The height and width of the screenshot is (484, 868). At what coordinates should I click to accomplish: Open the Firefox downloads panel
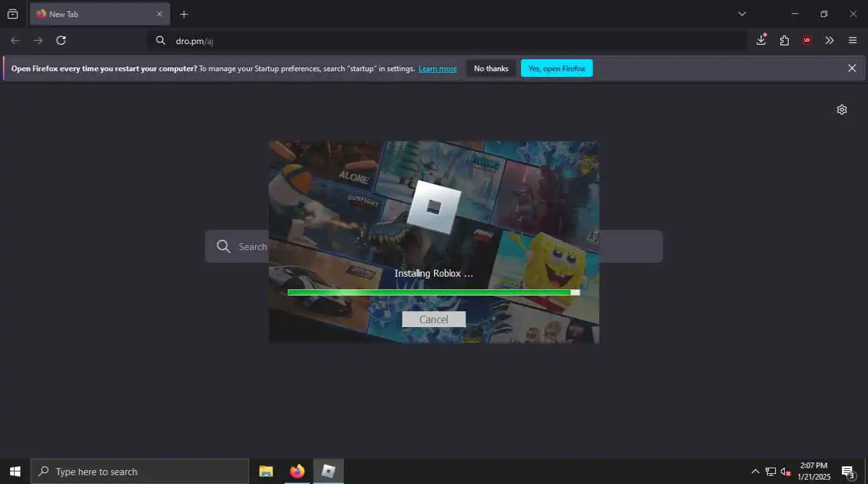[x=761, y=40]
